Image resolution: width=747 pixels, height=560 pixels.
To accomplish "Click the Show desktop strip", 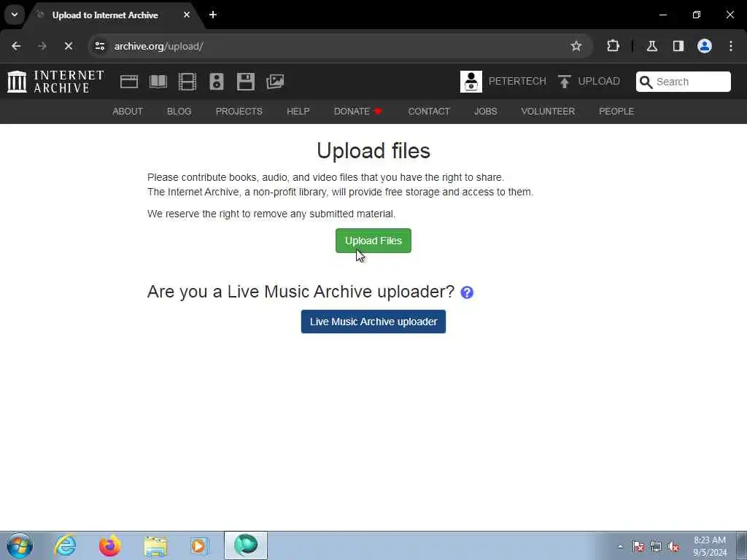I will (741, 545).
